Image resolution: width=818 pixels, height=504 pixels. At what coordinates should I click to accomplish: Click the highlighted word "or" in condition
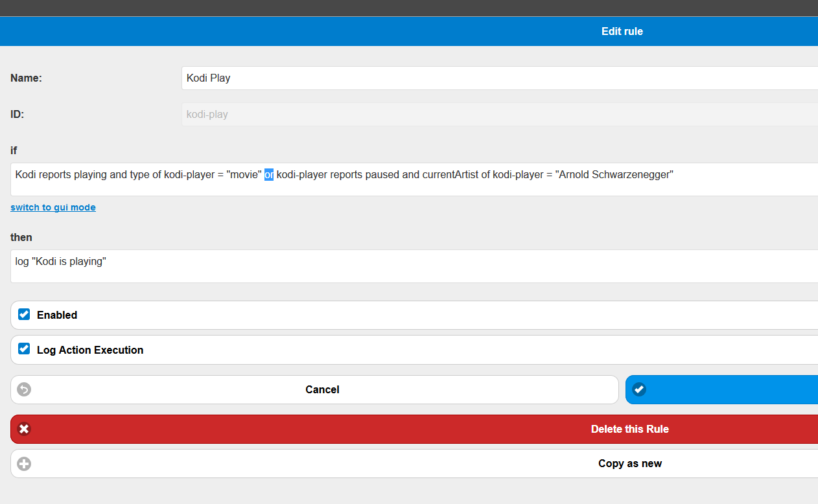pos(269,174)
